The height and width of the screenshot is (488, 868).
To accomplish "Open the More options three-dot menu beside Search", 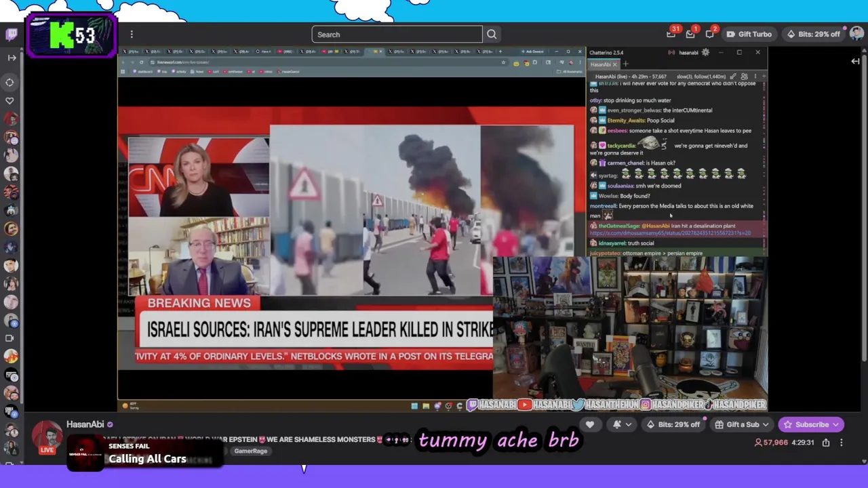I will click(x=132, y=35).
